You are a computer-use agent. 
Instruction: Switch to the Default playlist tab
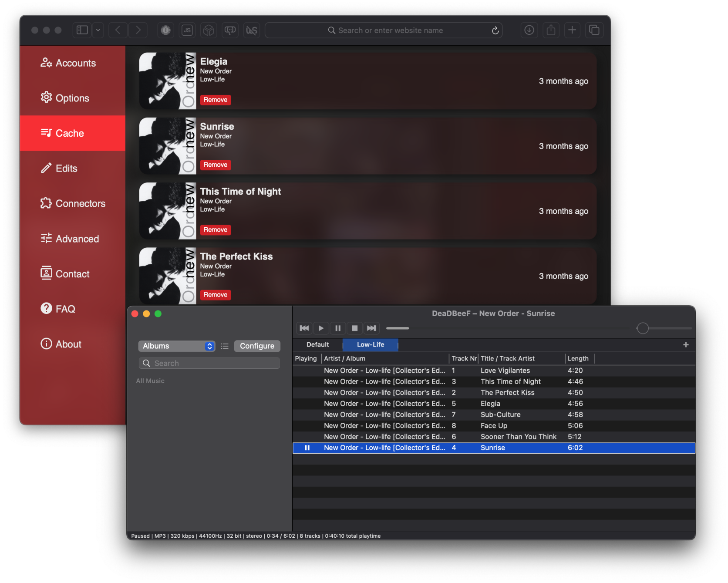317,344
